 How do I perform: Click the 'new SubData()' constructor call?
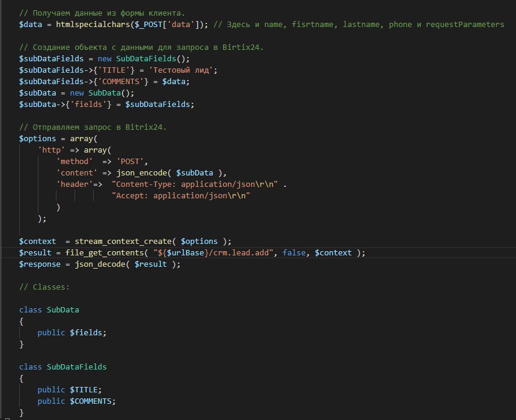(102, 93)
